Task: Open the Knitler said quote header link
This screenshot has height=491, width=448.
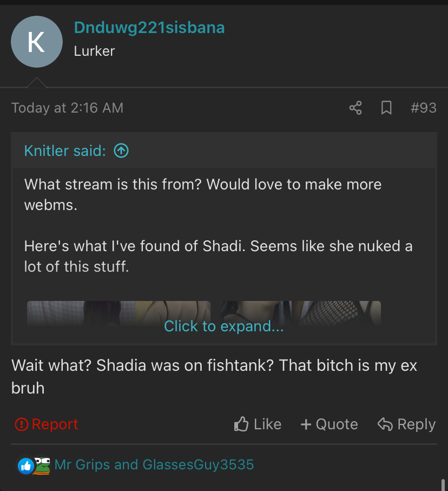Action: tap(65, 151)
